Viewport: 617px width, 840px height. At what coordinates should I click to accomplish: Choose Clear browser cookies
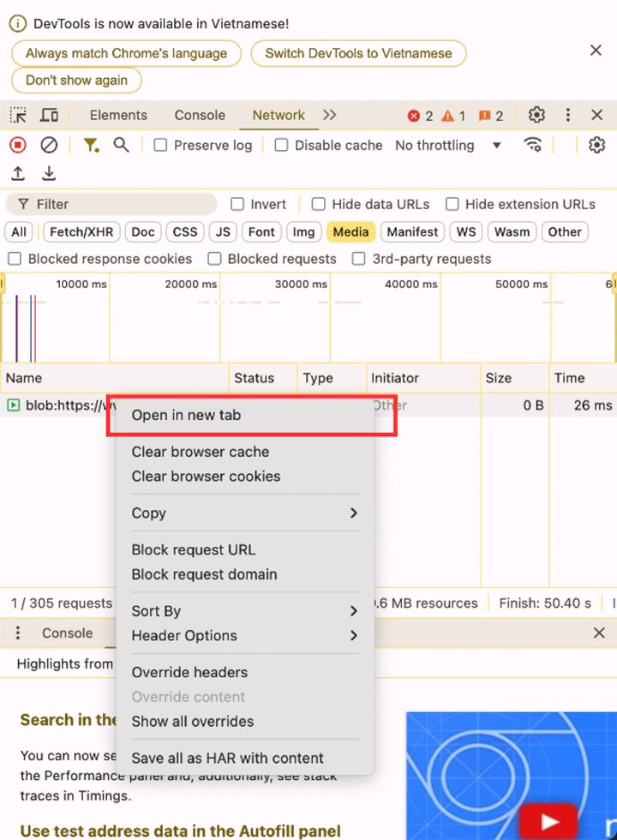click(x=245, y=477)
